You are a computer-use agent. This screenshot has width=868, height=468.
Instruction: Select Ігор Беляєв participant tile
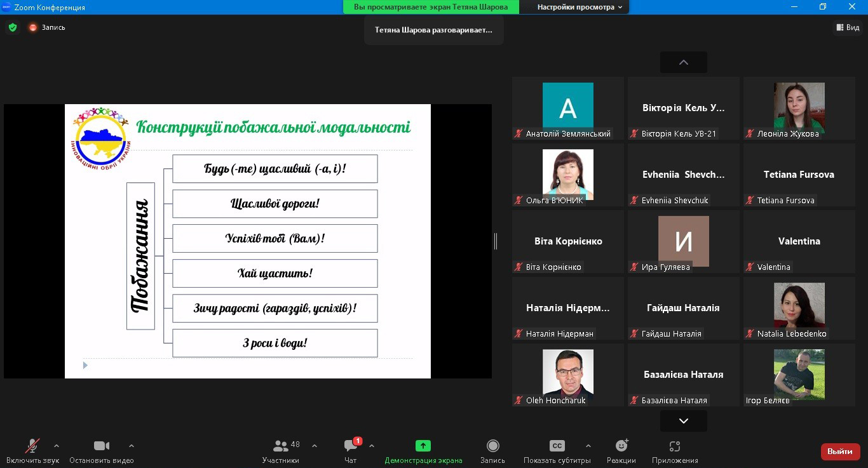coord(799,375)
